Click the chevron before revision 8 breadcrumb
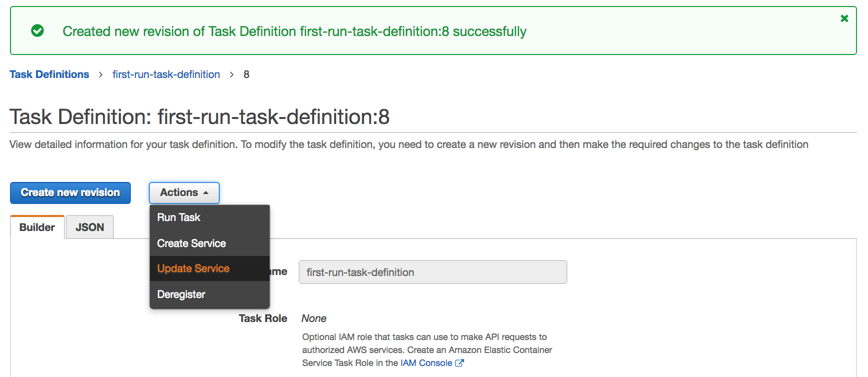Image resolution: width=868 pixels, height=377 pixels. tap(232, 74)
